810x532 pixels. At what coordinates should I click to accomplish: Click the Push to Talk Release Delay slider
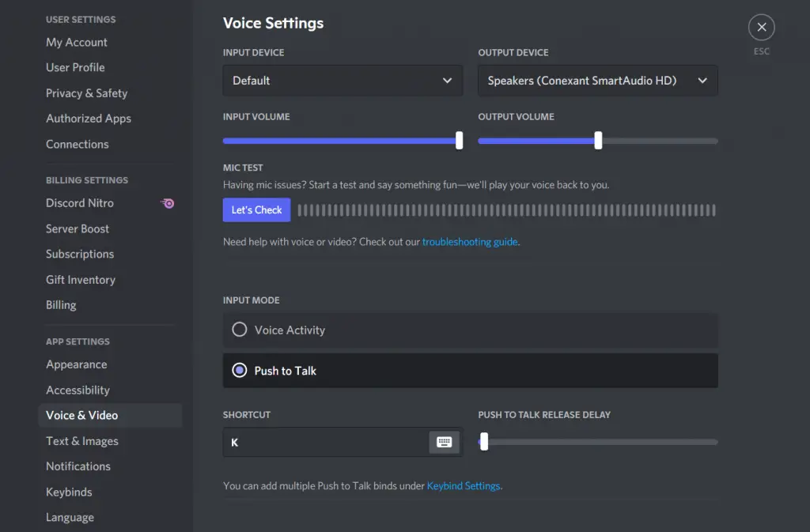click(484, 442)
